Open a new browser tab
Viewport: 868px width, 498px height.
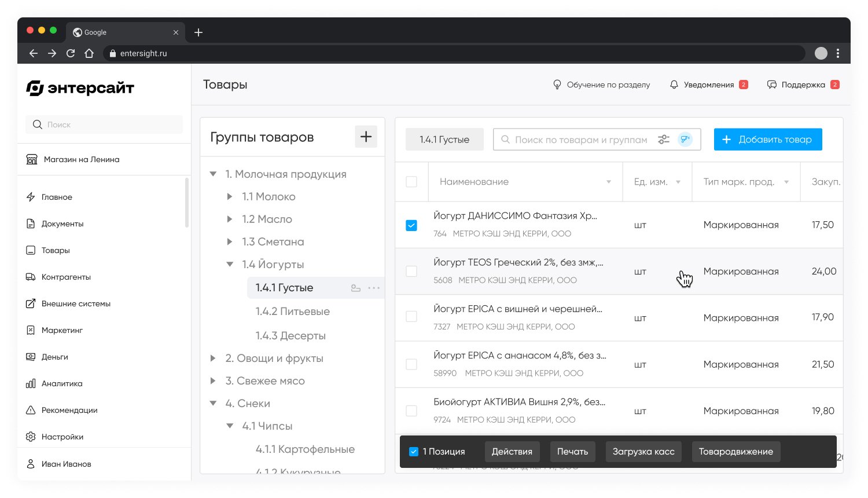point(198,32)
